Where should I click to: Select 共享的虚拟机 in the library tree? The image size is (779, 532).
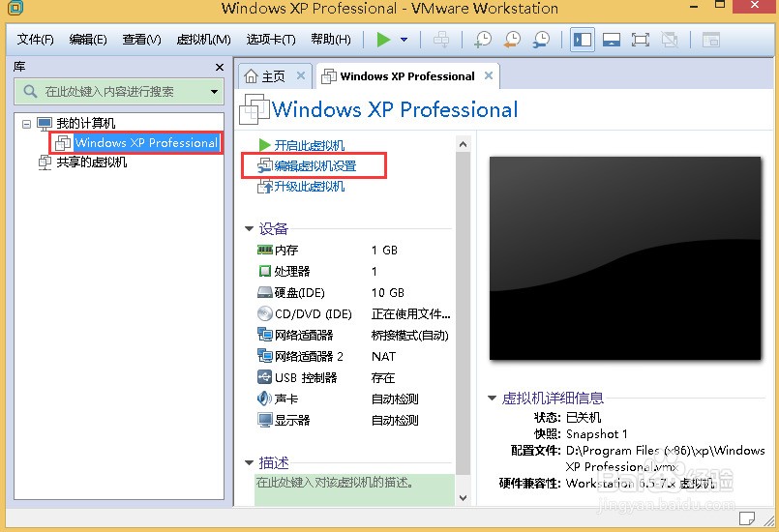91,162
